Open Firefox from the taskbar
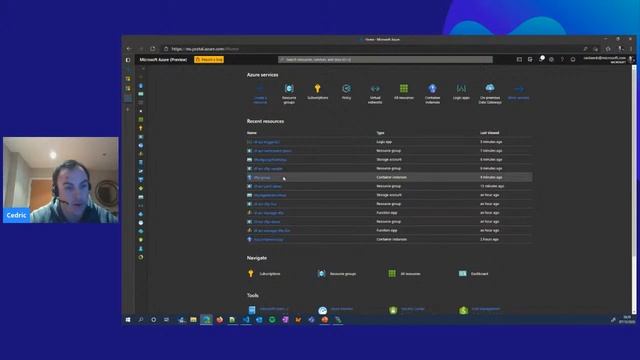 click(x=220, y=320)
